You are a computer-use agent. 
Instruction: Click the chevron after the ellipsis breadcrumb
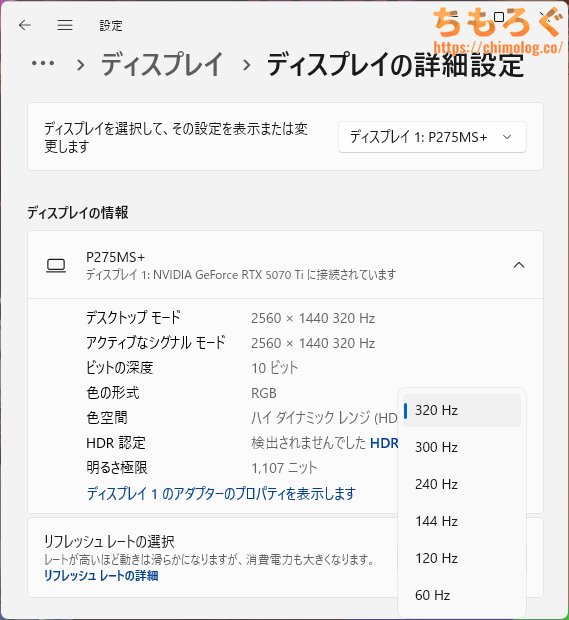click(81, 64)
